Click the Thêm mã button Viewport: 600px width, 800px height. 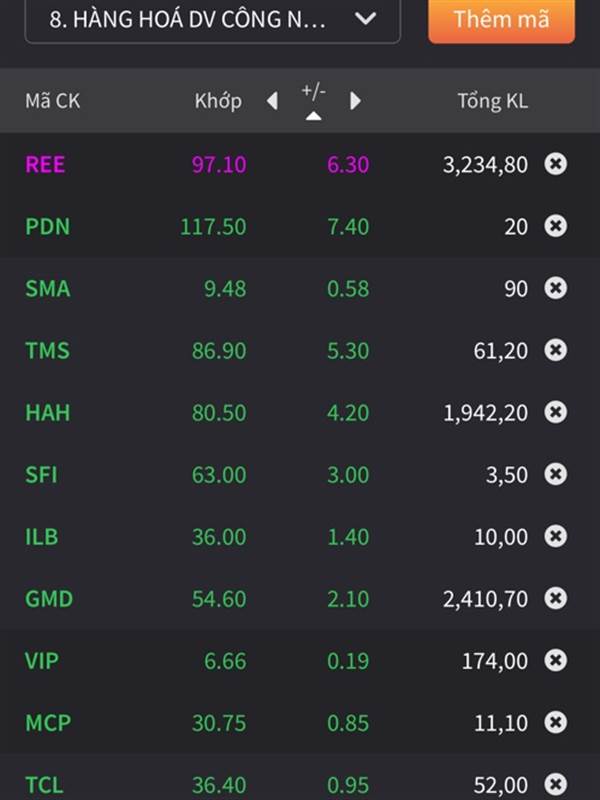502,20
